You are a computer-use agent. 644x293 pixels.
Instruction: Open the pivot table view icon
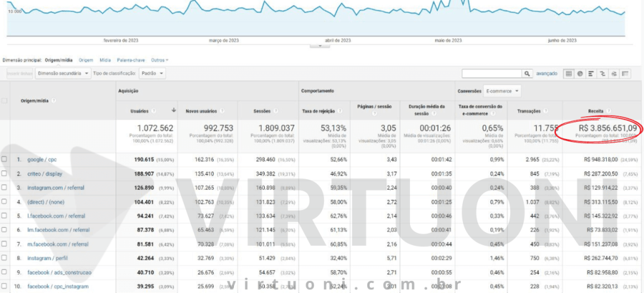(x=625, y=74)
